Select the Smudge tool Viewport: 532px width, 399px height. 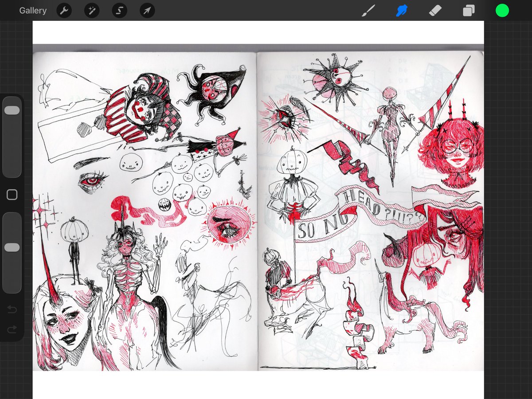pyautogui.click(x=402, y=11)
